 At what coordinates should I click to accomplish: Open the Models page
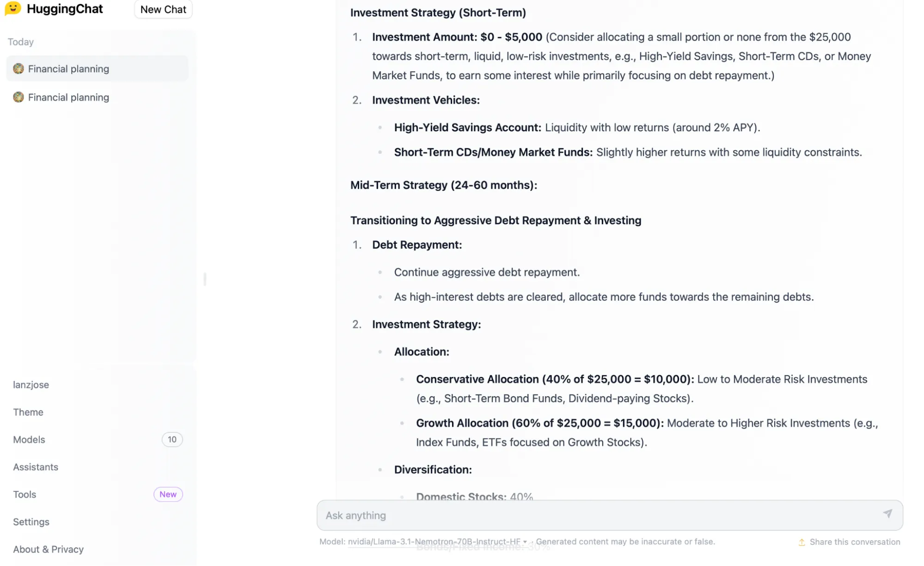[29, 439]
